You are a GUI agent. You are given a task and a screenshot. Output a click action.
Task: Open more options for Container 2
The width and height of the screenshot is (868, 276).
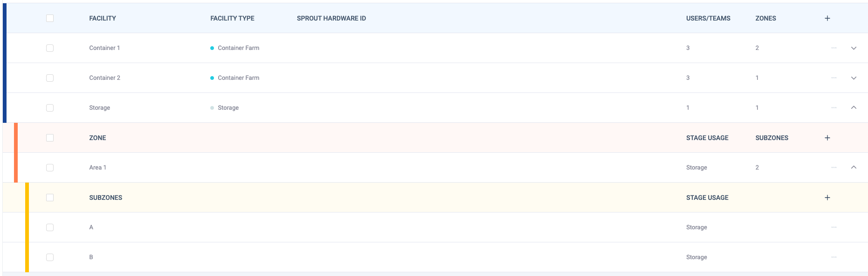(x=834, y=78)
